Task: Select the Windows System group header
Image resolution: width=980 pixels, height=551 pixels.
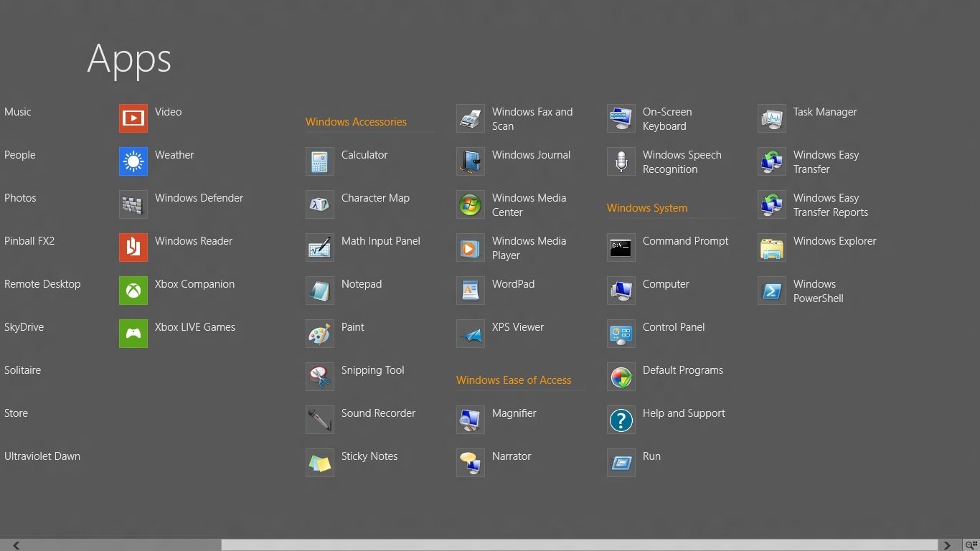Action: (647, 208)
